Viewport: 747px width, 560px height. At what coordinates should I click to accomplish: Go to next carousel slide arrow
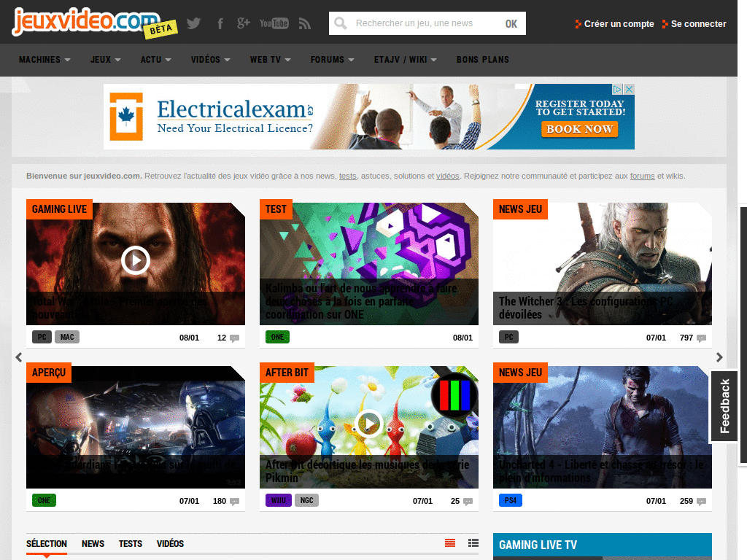(719, 357)
